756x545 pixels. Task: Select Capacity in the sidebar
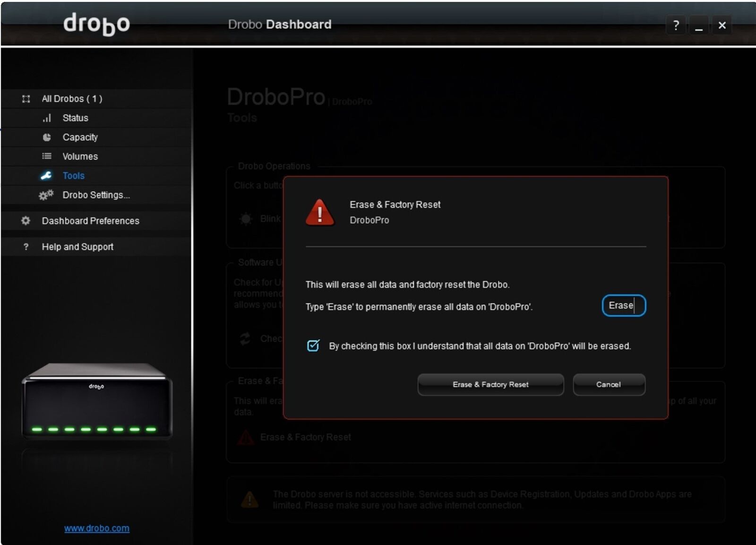pyautogui.click(x=80, y=138)
